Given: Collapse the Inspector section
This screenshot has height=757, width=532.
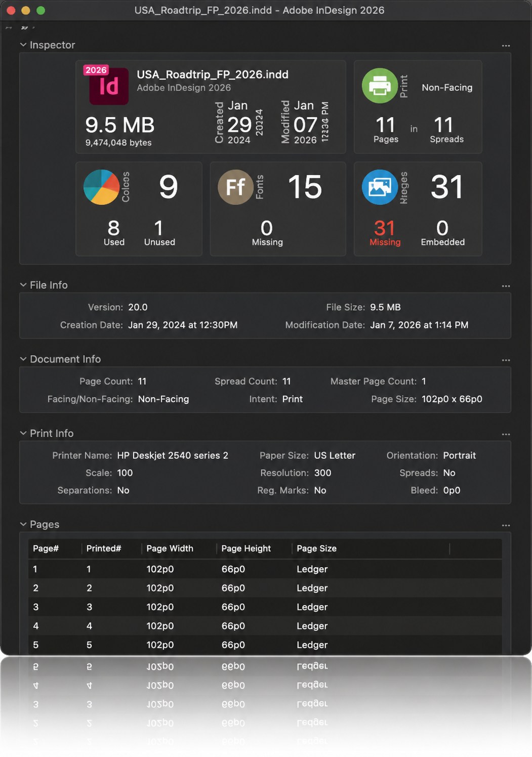Looking at the screenshot, I should click(x=23, y=45).
